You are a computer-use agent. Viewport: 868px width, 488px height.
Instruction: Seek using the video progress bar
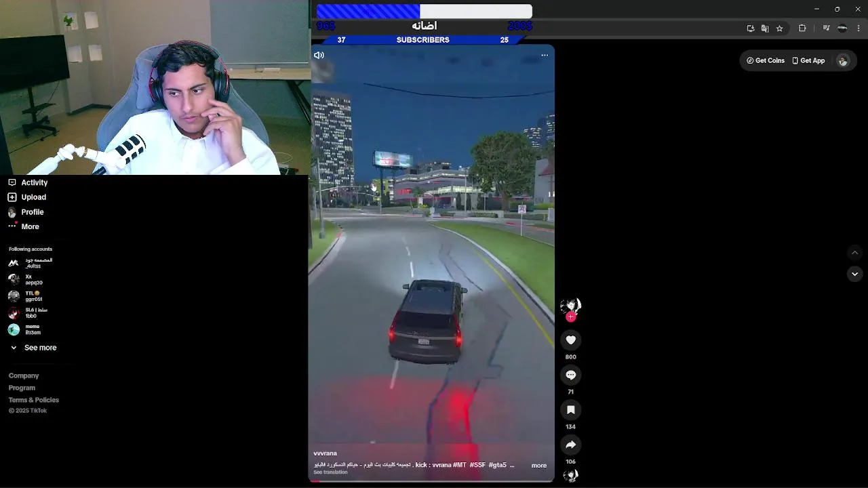coord(431,481)
